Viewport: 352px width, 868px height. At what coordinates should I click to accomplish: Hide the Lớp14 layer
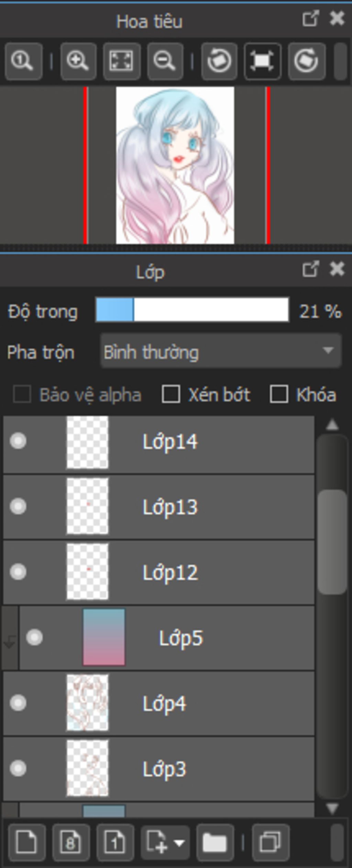(18, 441)
